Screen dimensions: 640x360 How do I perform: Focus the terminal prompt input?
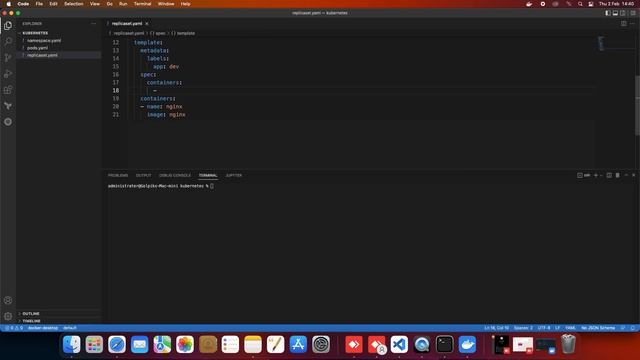coord(212,186)
